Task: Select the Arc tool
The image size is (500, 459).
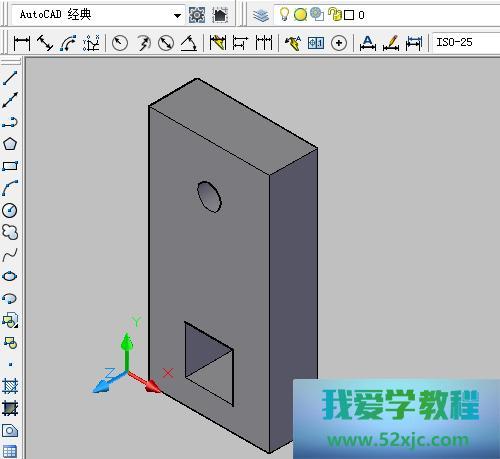Action: pos(10,188)
